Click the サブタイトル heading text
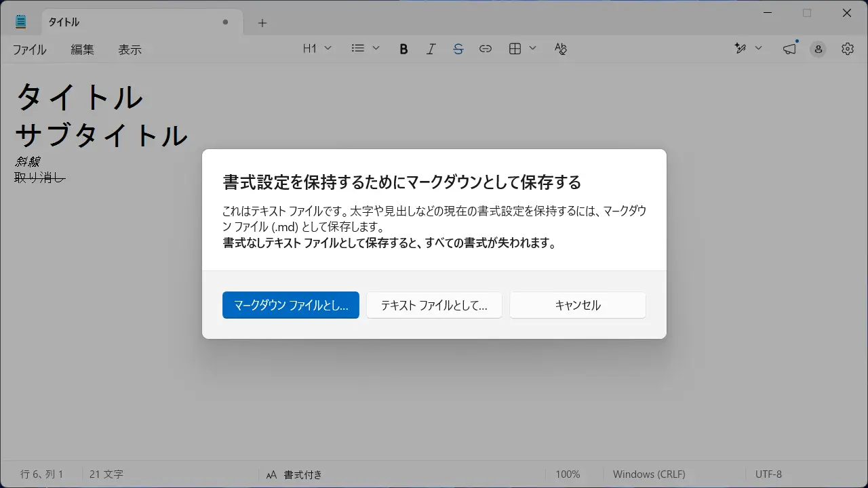 tap(101, 135)
